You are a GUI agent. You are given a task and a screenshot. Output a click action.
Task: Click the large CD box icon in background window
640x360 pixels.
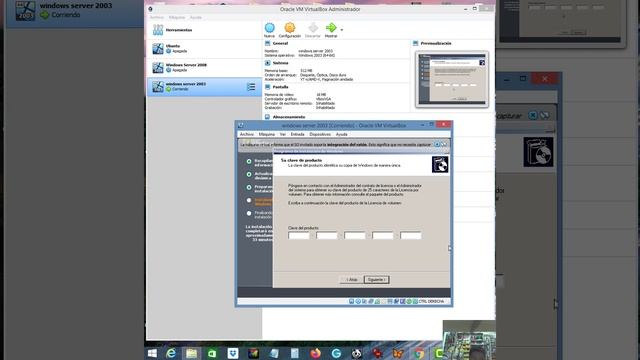(538, 152)
